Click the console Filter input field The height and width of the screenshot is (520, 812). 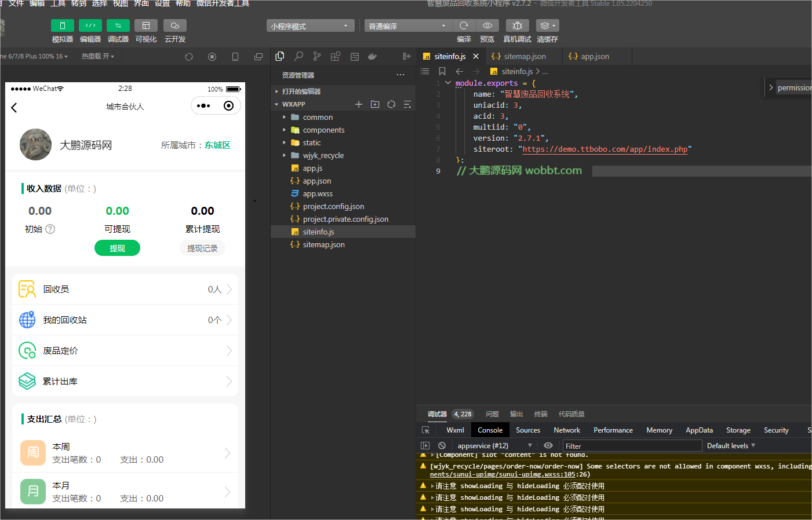632,445
